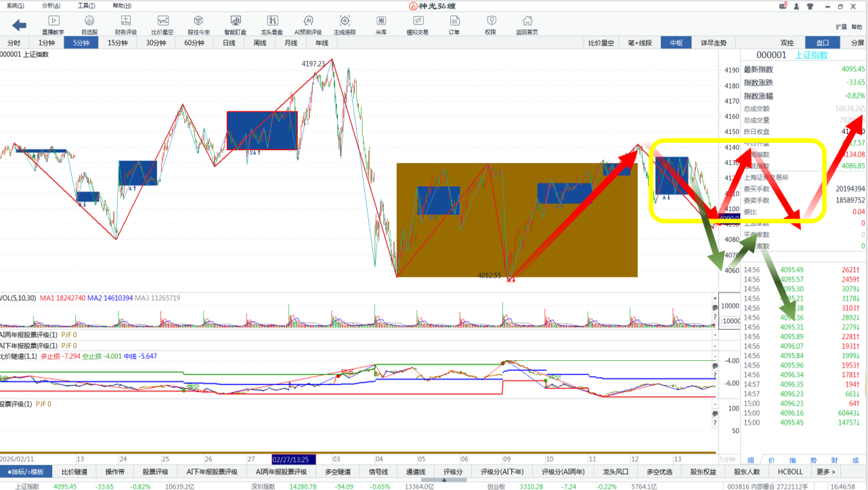
Task: Open the 系统(S) menu
Action: tap(16, 5)
